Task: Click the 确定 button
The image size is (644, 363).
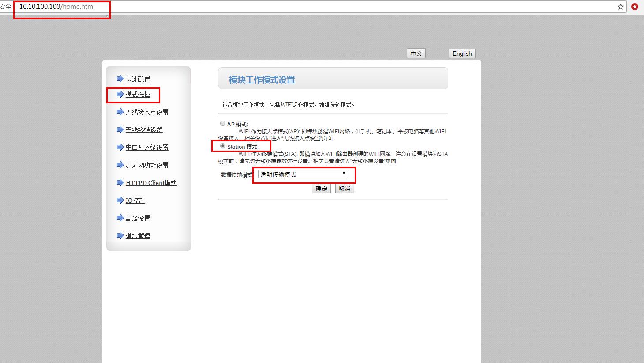Action: coord(321,189)
